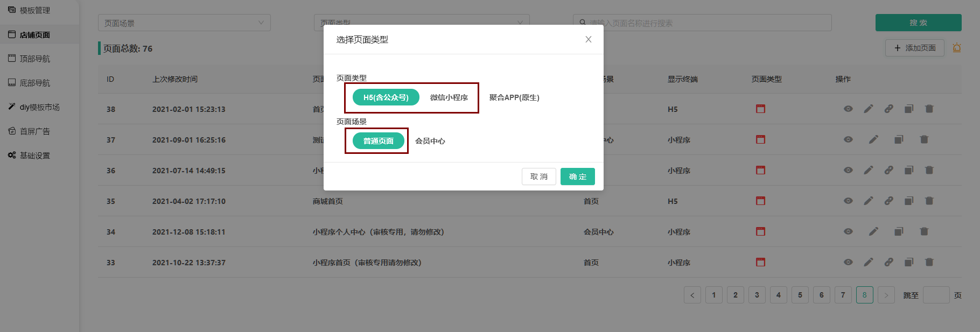Duplicate page ID 37 using copy icon

click(x=899, y=139)
